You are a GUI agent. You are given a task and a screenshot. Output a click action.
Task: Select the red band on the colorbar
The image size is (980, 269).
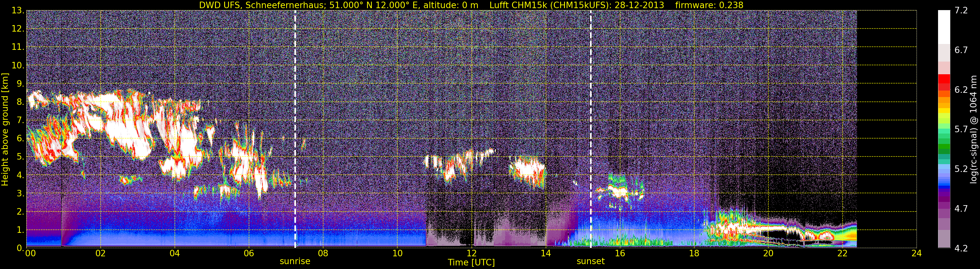click(x=944, y=82)
